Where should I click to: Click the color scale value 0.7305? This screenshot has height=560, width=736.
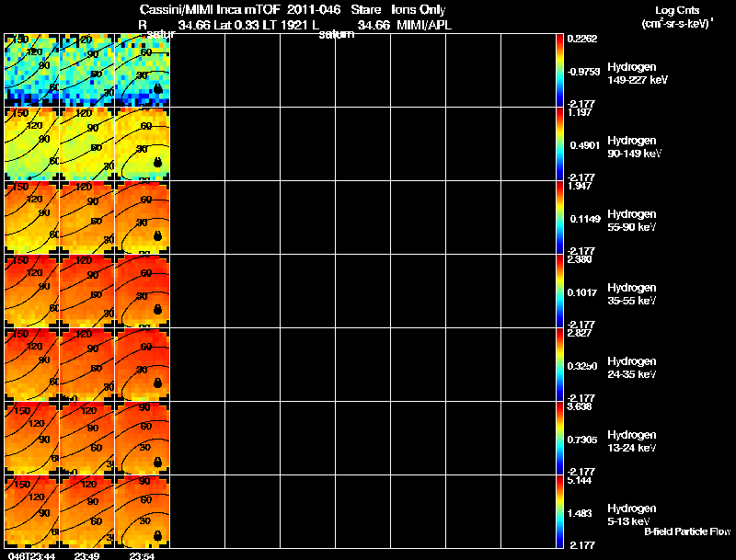582,440
